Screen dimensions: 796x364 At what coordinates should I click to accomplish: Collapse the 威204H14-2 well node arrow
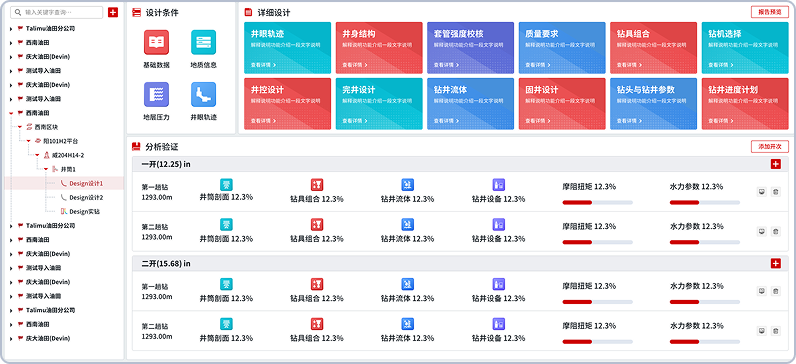(x=38, y=155)
